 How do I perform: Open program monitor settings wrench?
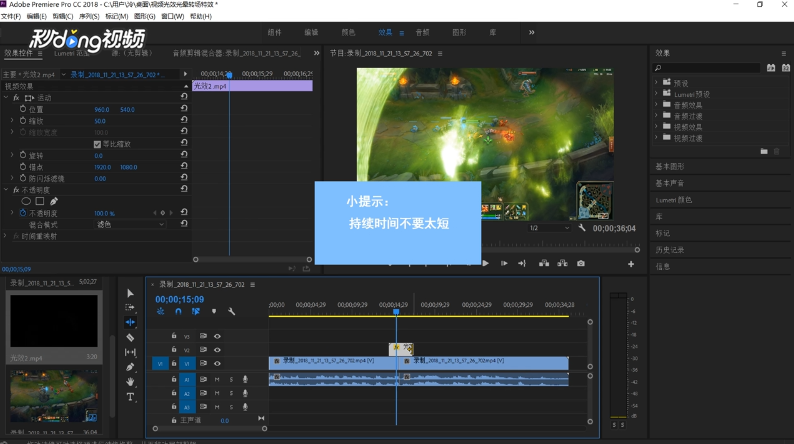click(x=582, y=228)
